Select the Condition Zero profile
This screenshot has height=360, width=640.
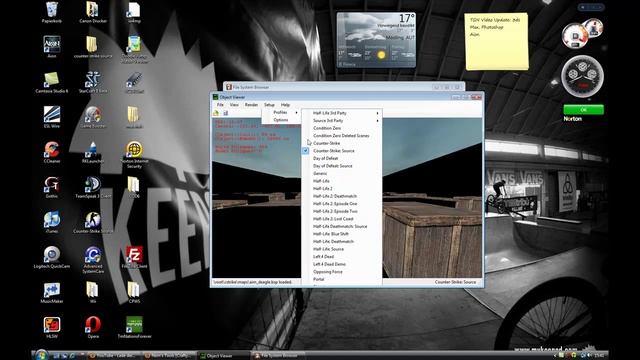pos(342,128)
